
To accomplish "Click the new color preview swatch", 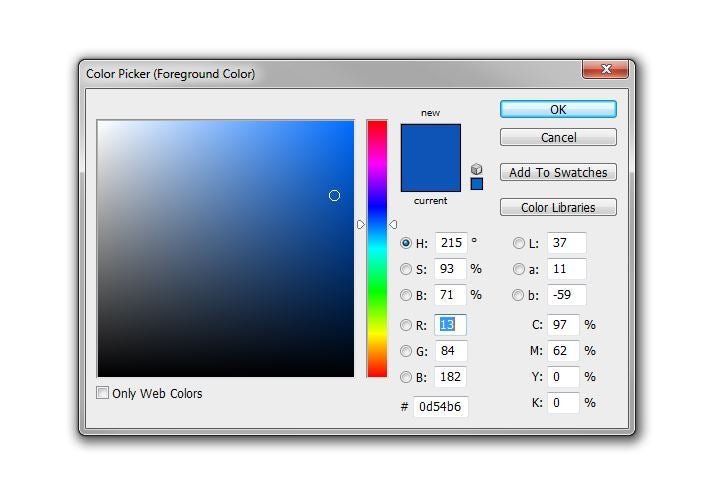I will (x=431, y=141).
